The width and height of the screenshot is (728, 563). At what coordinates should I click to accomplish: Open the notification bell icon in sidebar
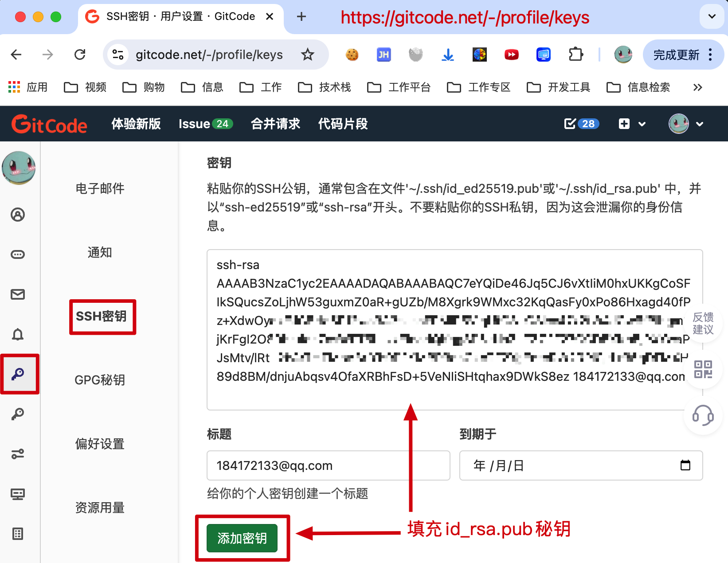[18, 334]
